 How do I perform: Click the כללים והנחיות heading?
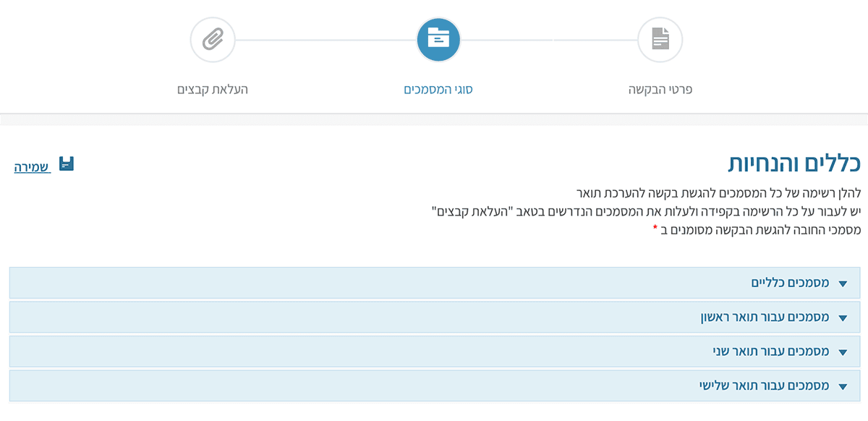(793, 163)
